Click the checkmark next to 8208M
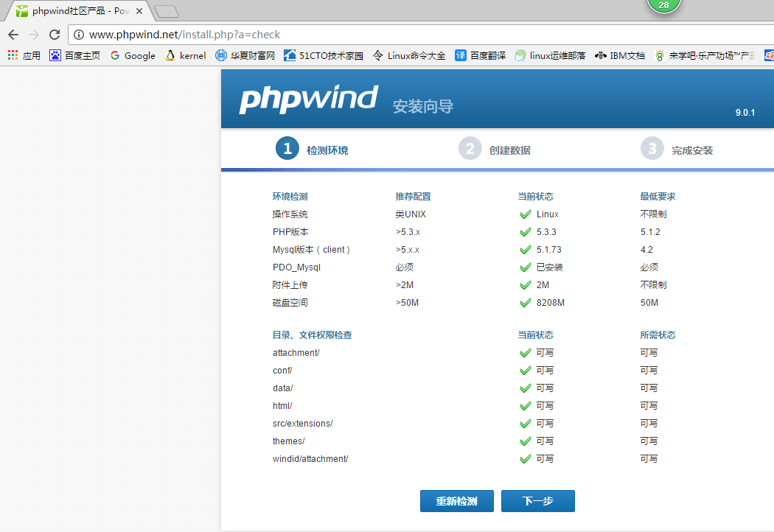Image resolution: width=774 pixels, height=532 pixels. pos(525,303)
